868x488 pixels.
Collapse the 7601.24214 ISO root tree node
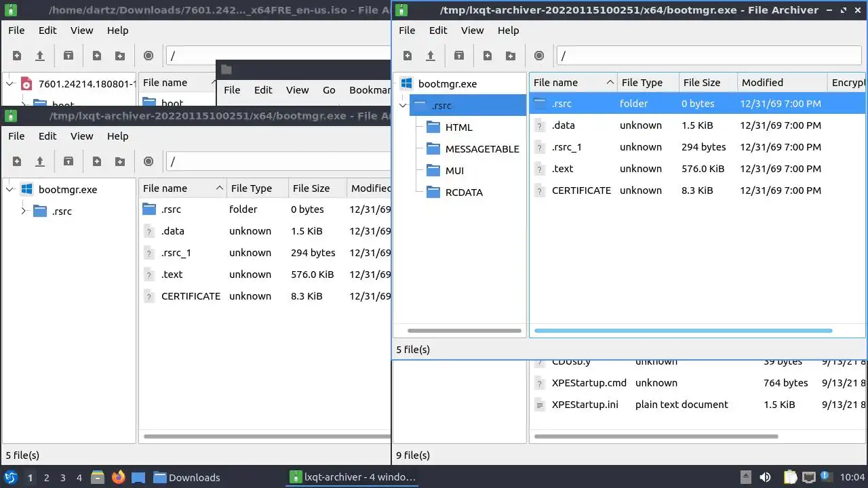coord(9,84)
